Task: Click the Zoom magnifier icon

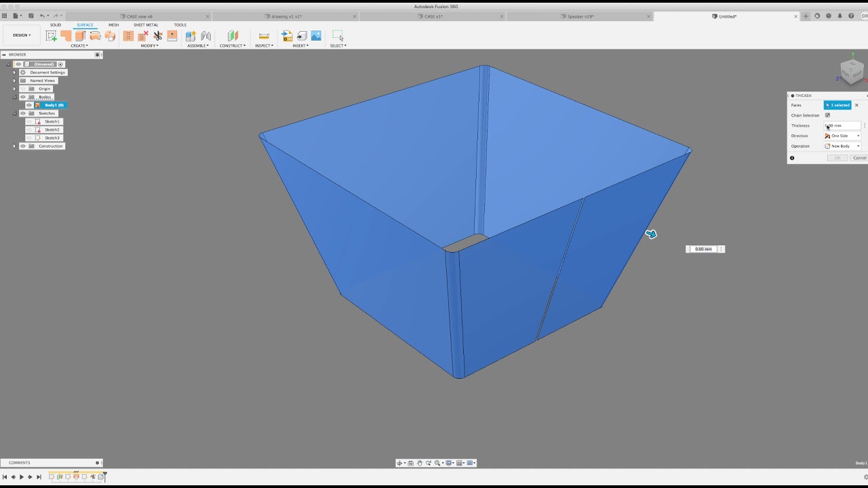Action: click(x=429, y=463)
